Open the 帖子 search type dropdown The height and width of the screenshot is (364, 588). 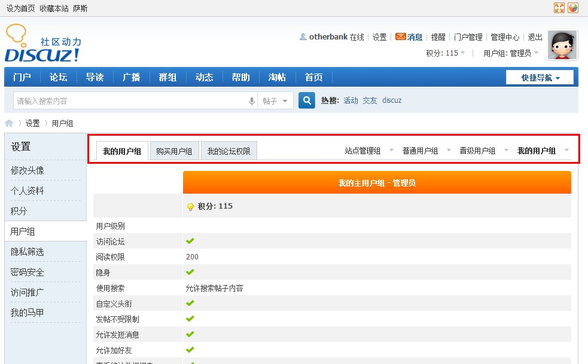coord(276,101)
